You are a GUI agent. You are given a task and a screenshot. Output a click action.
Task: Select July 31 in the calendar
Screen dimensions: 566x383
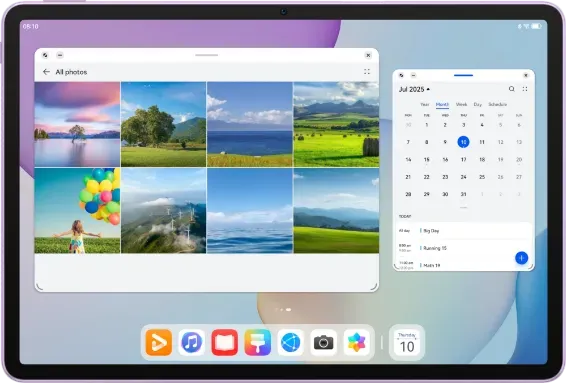[x=463, y=194]
